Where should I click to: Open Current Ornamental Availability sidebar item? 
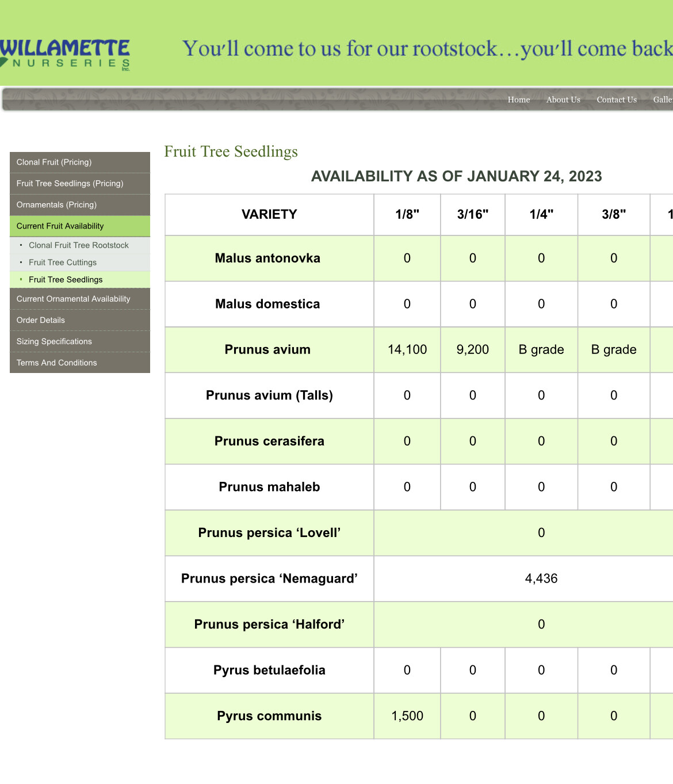point(80,299)
